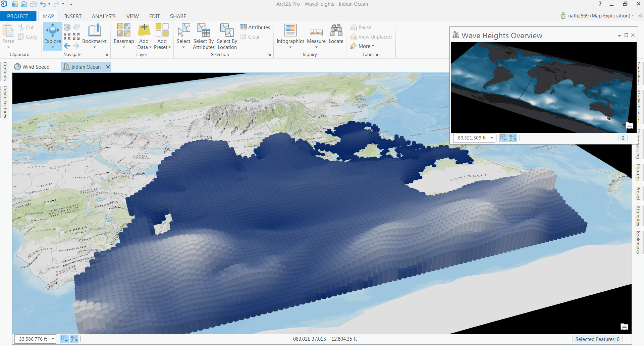Click Select By Attributes icon
Viewport: 644px width, 346px height.
coord(203,30)
